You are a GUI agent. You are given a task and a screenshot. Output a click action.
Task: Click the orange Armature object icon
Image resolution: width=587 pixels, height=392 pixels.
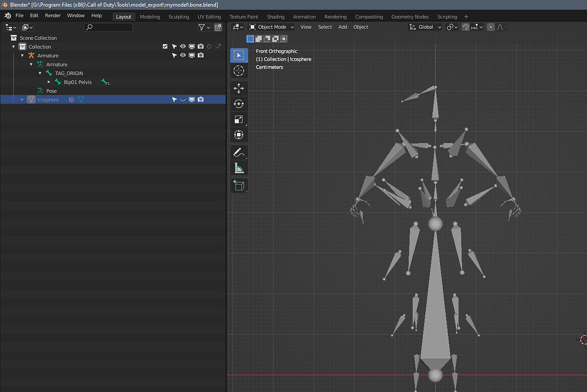pyautogui.click(x=31, y=56)
